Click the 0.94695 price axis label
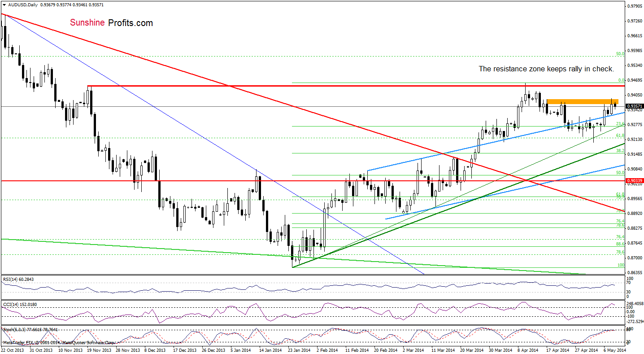The image size is (644, 354). pos(634,80)
